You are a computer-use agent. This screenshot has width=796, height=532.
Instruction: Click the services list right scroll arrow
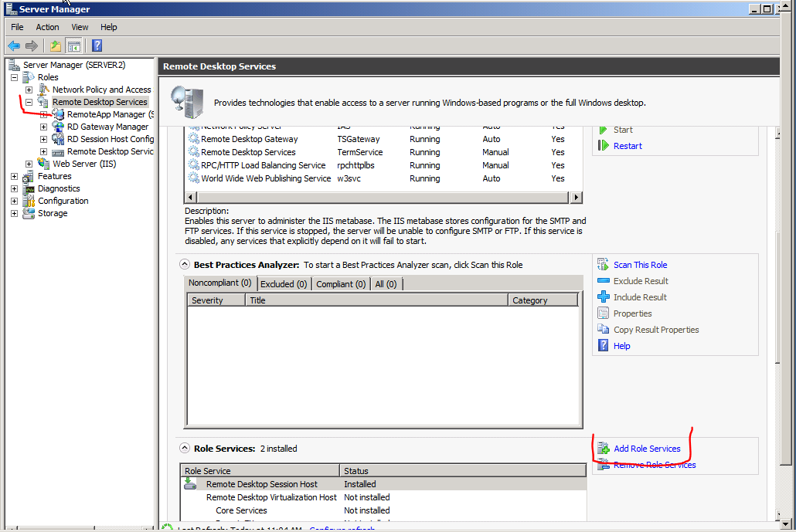(x=576, y=198)
